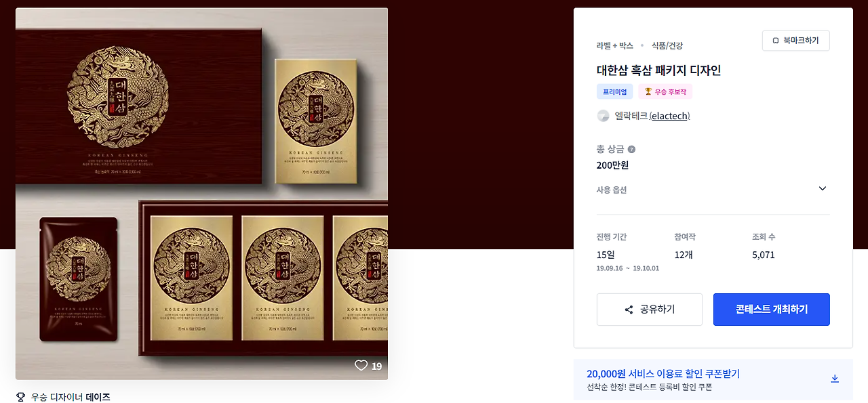The image size is (868, 403).
Task: Click the trophy icon near 우승 디자이너
Action: pyautogui.click(x=20, y=397)
